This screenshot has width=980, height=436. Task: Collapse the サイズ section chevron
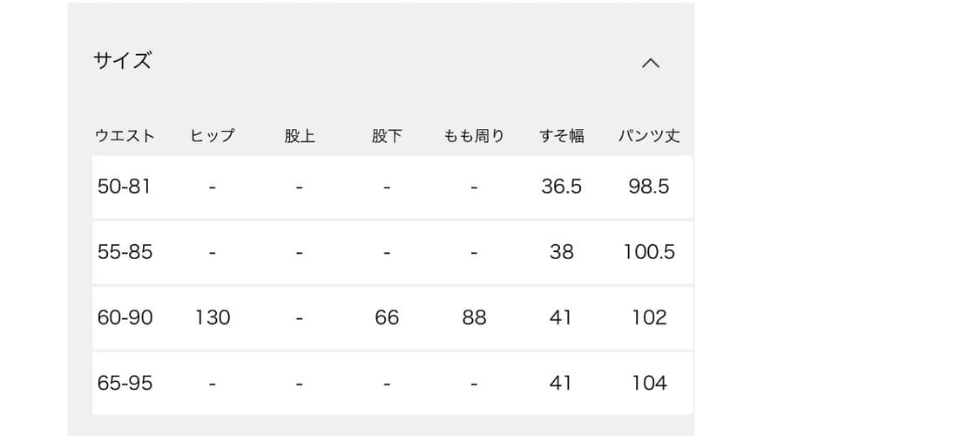(650, 63)
